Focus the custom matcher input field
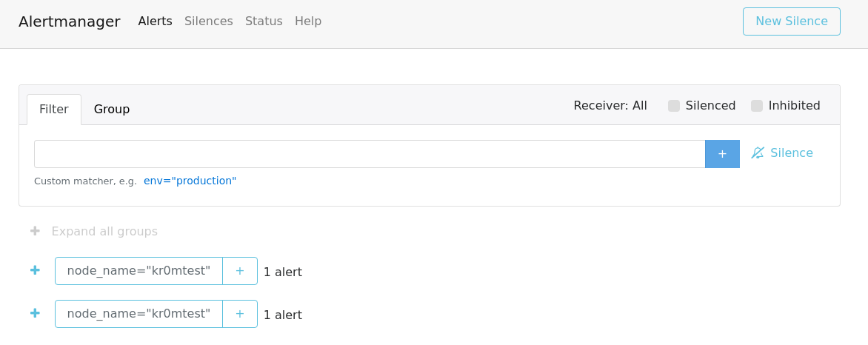The width and height of the screenshot is (868, 345). point(369,154)
